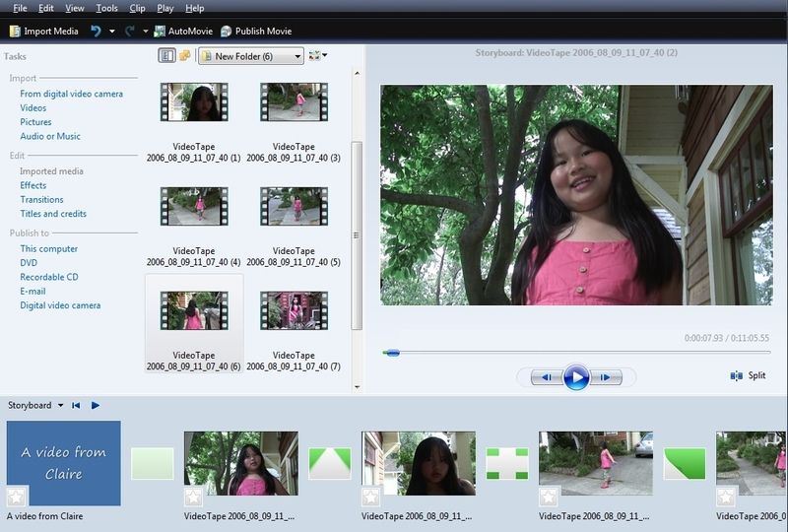Viewport: 788px width, 532px height.
Task: Click the Undo arrow icon
Action: pos(96,32)
